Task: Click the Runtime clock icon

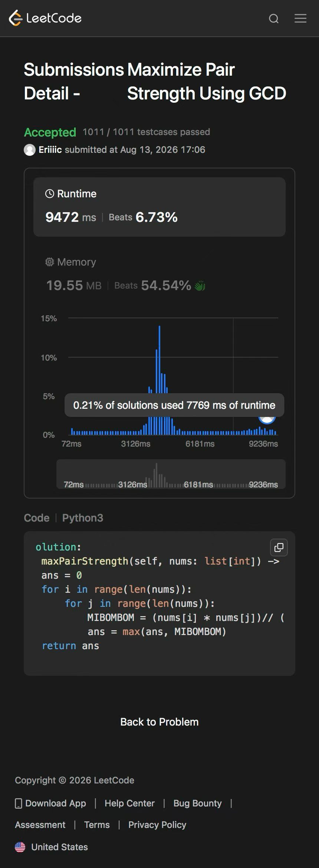Action: click(49, 194)
